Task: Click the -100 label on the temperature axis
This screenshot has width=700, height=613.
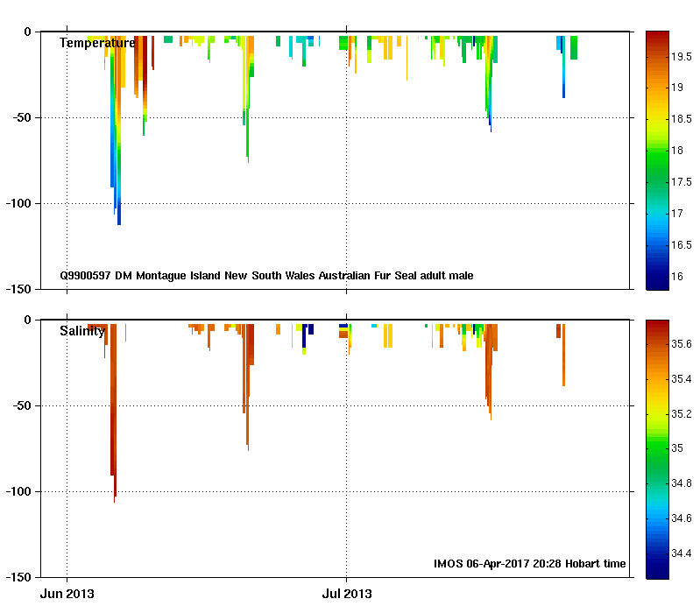Action: click(x=18, y=203)
